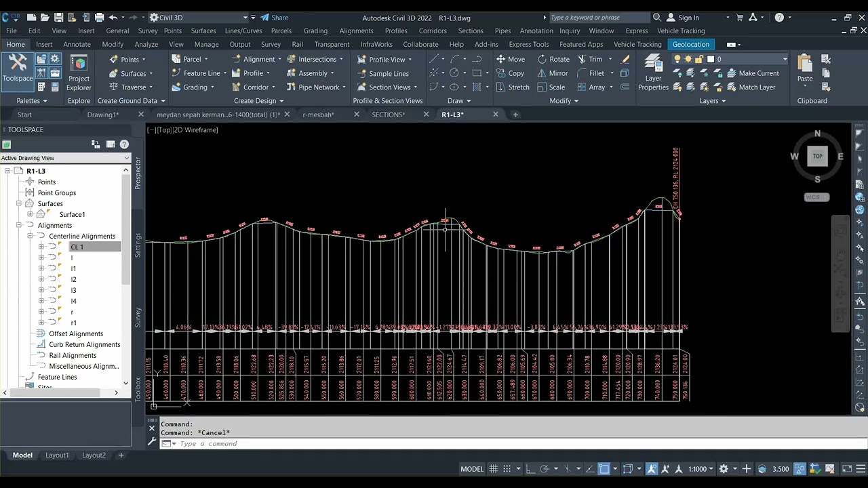Screen dimensions: 868x488
Task: Toggle drawing grid display in status bar
Action: [x=493, y=469]
